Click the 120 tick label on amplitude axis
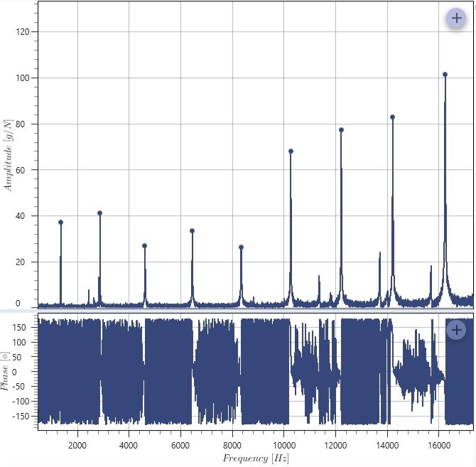476x467 pixels. (23, 31)
